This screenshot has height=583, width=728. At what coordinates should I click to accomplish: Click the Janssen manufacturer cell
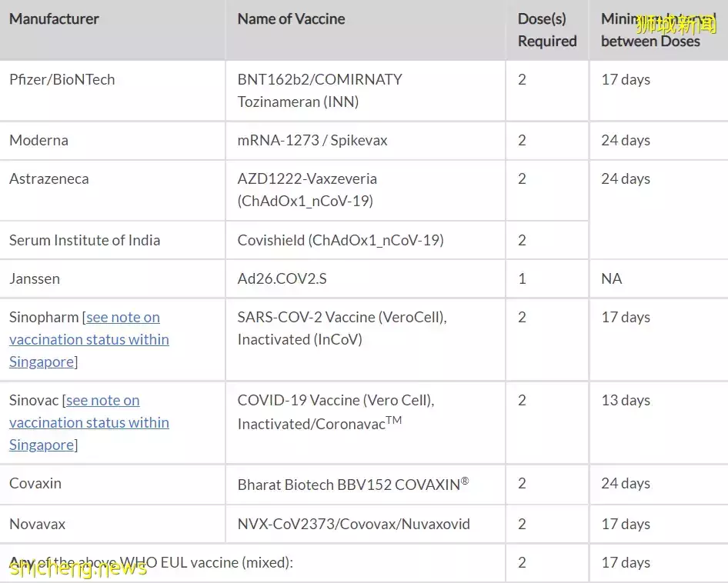point(35,279)
